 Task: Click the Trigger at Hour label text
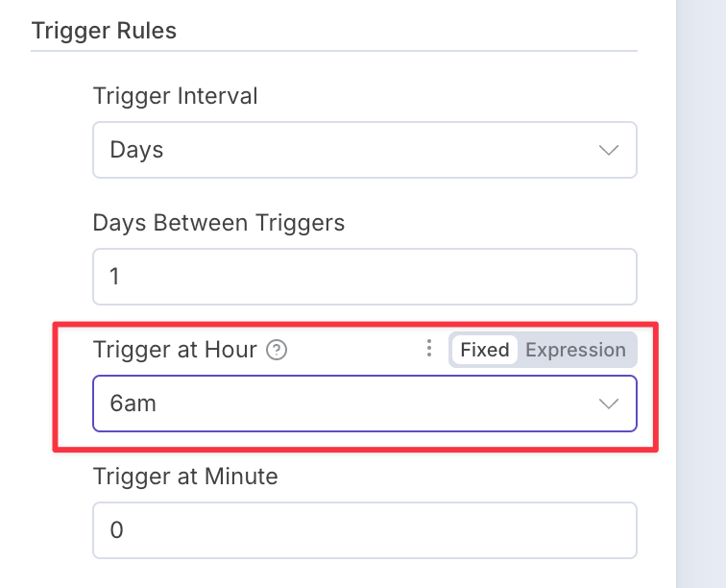coord(175,350)
